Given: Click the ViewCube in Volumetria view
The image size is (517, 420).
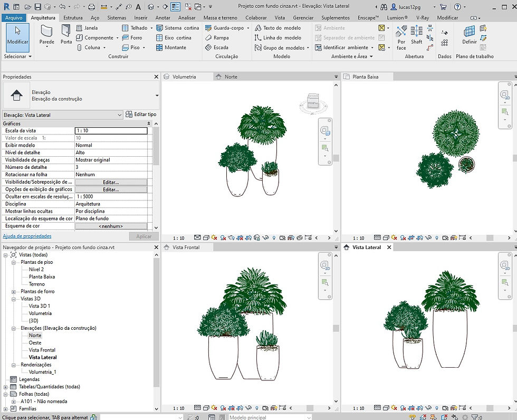Looking at the screenshot, I should (x=313, y=101).
